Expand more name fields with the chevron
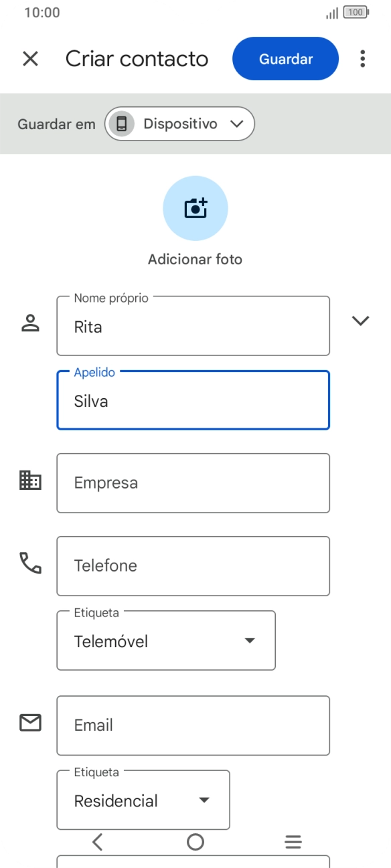This screenshot has height=868, width=391. click(x=360, y=321)
